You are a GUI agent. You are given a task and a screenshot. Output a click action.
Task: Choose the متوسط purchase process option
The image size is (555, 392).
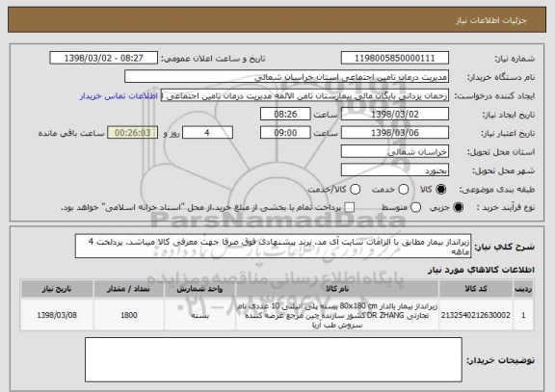pos(415,208)
